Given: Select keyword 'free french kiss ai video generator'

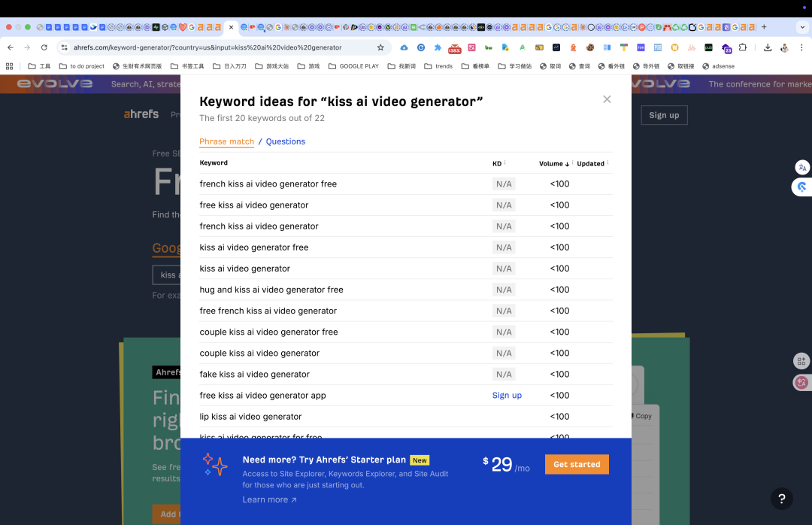Looking at the screenshot, I should point(268,311).
